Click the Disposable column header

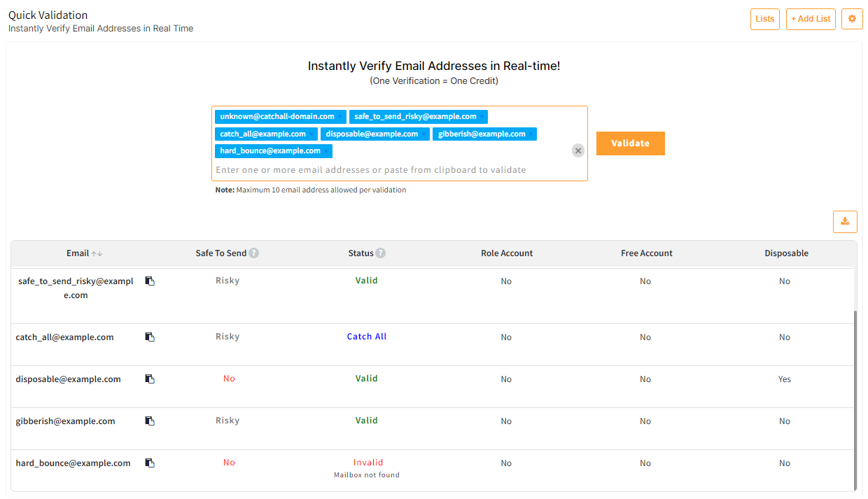786,253
